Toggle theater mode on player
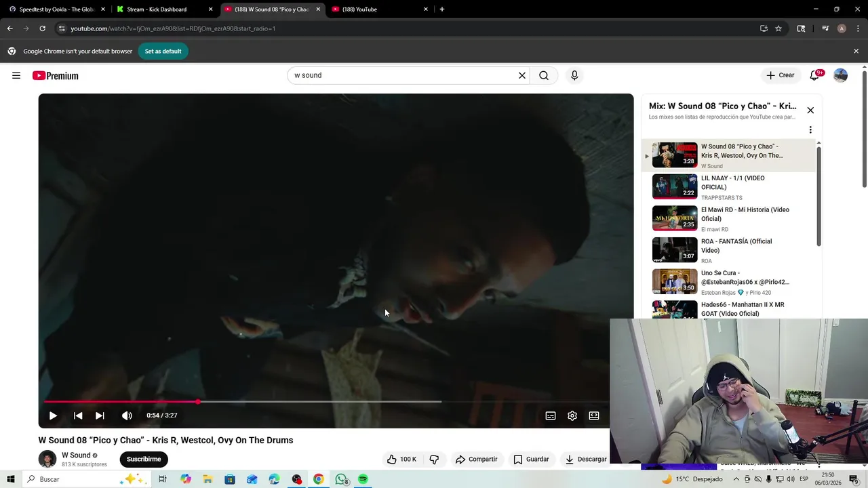 point(594,415)
